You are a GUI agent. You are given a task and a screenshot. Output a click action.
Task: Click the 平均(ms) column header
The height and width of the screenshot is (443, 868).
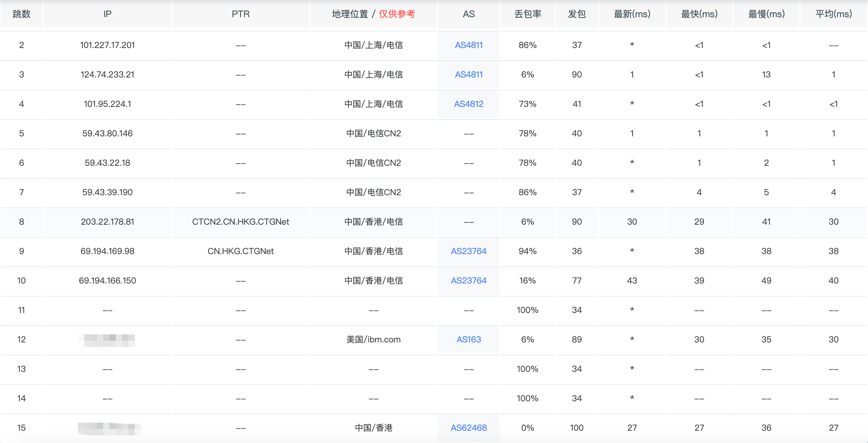click(833, 14)
